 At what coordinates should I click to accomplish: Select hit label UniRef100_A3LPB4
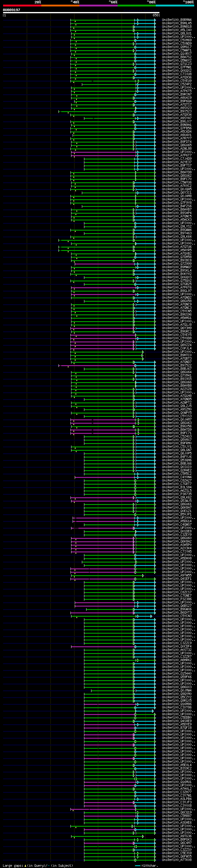[177, 799]
